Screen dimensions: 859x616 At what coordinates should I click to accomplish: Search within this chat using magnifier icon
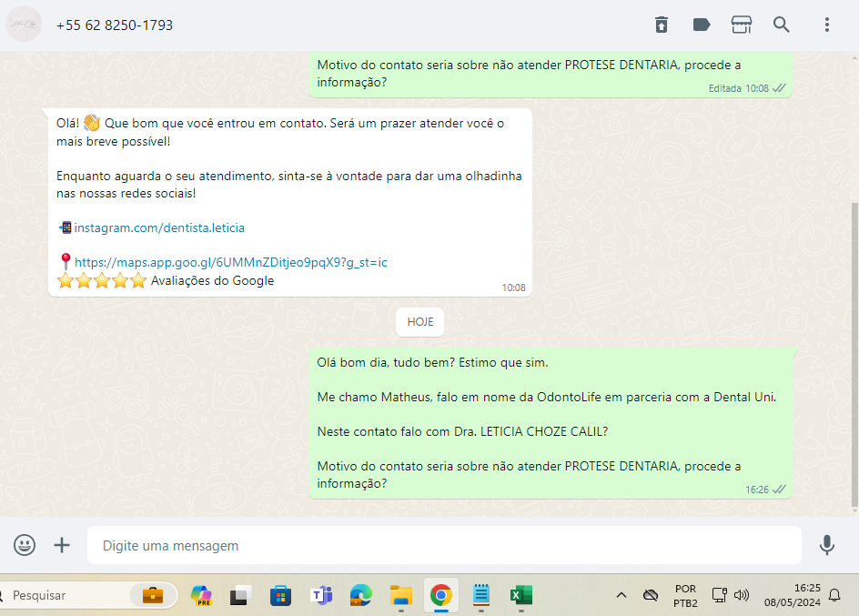(x=782, y=25)
